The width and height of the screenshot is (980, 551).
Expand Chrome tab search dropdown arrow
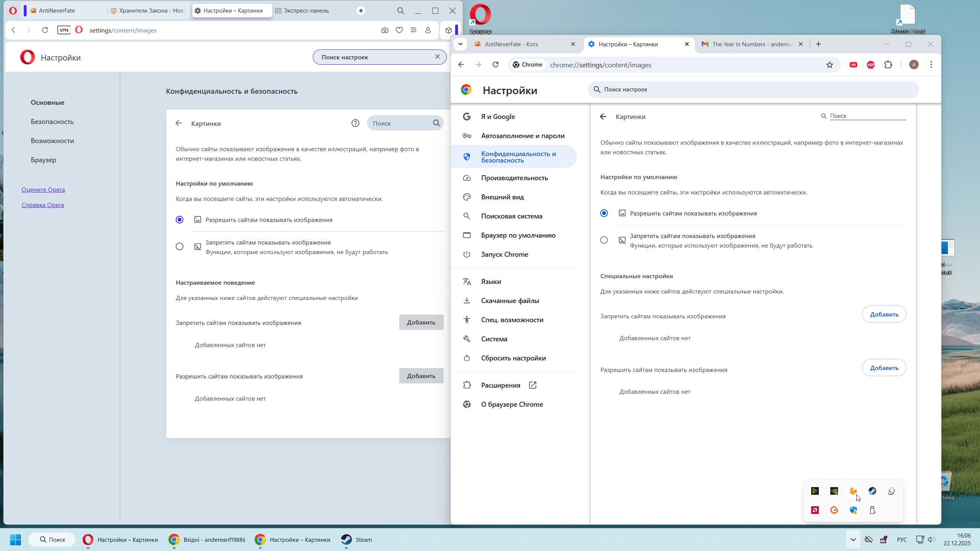pyautogui.click(x=461, y=44)
